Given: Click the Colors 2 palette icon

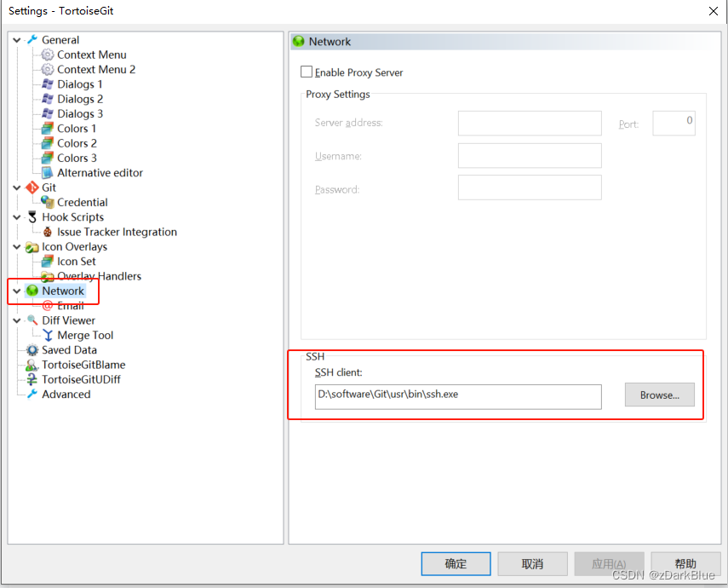Looking at the screenshot, I should pos(48,143).
